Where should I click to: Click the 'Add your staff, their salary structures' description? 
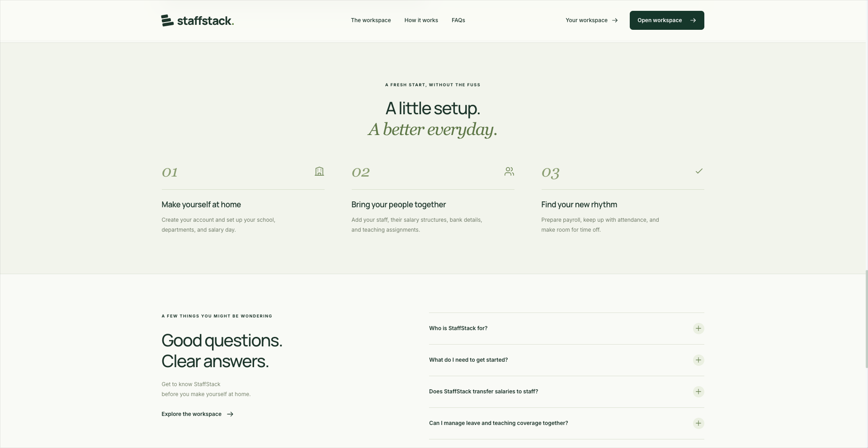coord(417,225)
